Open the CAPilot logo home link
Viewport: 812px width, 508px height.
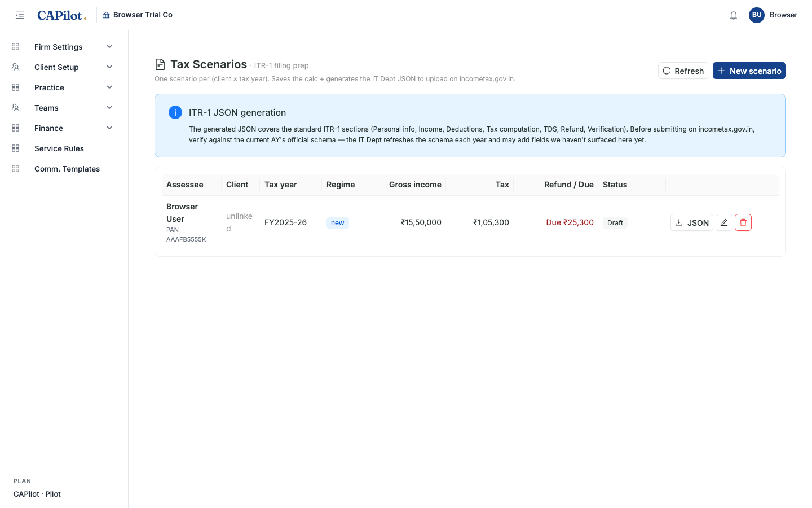tap(61, 15)
